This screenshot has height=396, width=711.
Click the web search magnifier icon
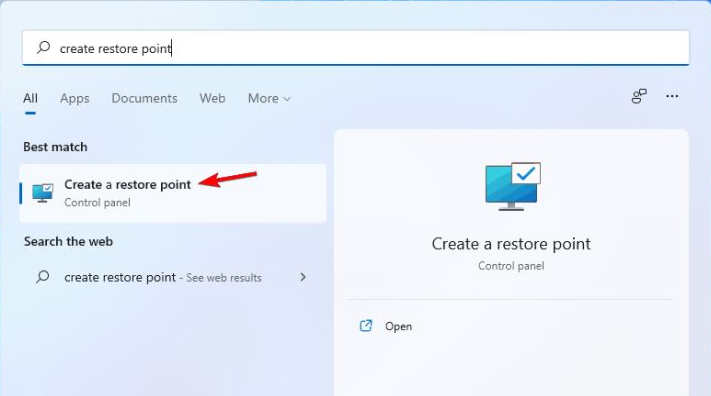43,277
